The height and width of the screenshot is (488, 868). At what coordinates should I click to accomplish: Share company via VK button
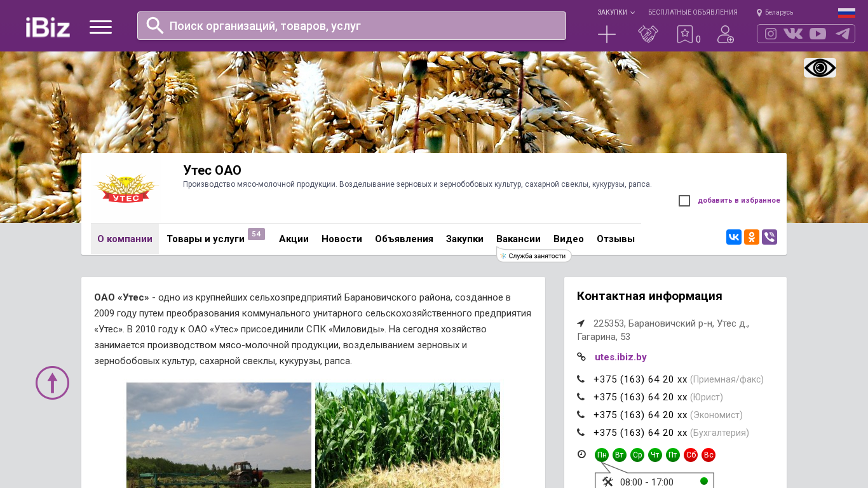pyautogui.click(x=734, y=237)
